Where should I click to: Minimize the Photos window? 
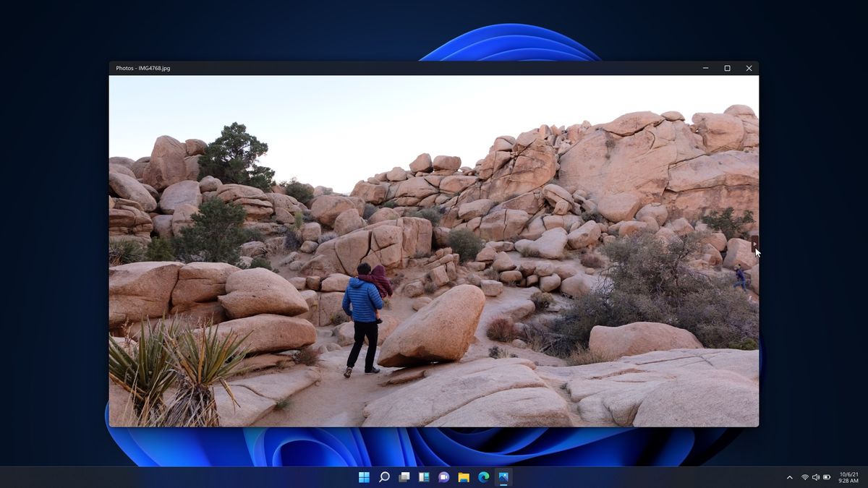705,68
